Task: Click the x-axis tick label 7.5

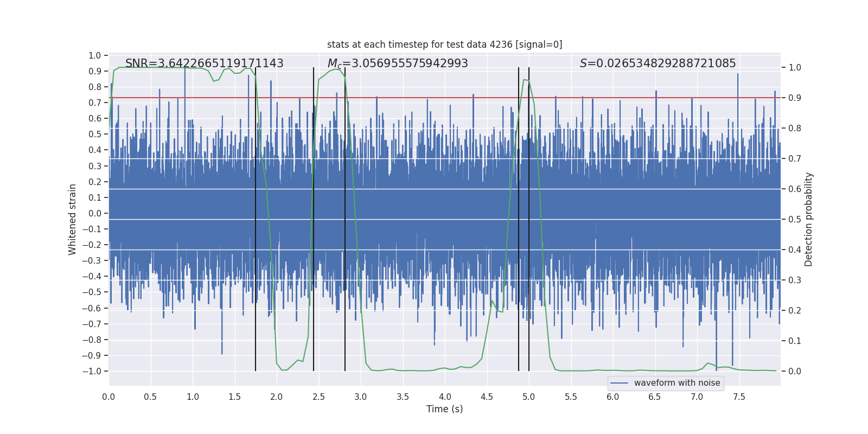Action: (739, 397)
